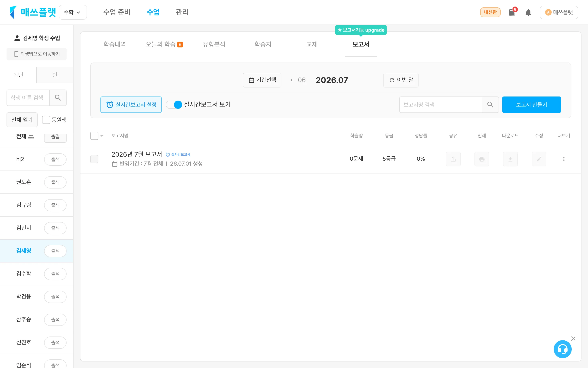
Task: Click the 2026.07 month label
Action: point(332,80)
